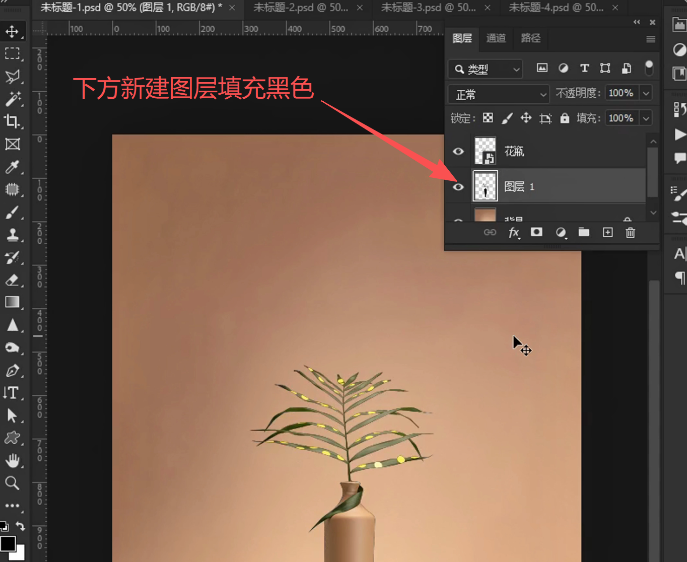
Task: Select the Brush tool
Action: pyautogui.click(x=12, y=212)
